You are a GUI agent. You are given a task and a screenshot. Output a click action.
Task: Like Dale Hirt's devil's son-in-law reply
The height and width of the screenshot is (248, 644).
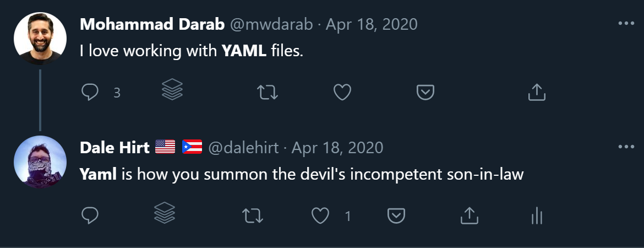click(x=320, y=215)
